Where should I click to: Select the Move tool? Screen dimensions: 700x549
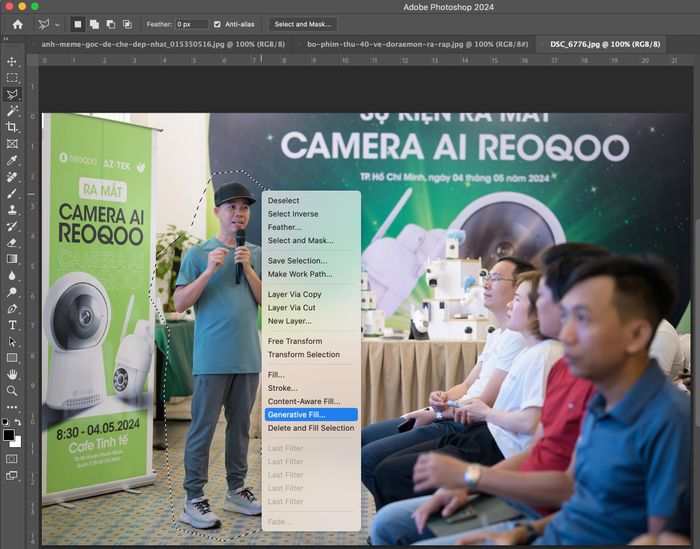tap(12, 61)
